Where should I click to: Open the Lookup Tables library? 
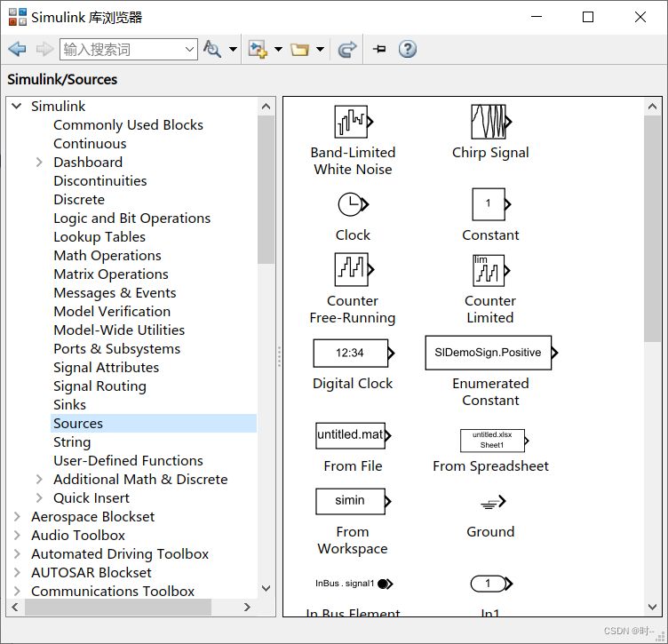point(99,237)
